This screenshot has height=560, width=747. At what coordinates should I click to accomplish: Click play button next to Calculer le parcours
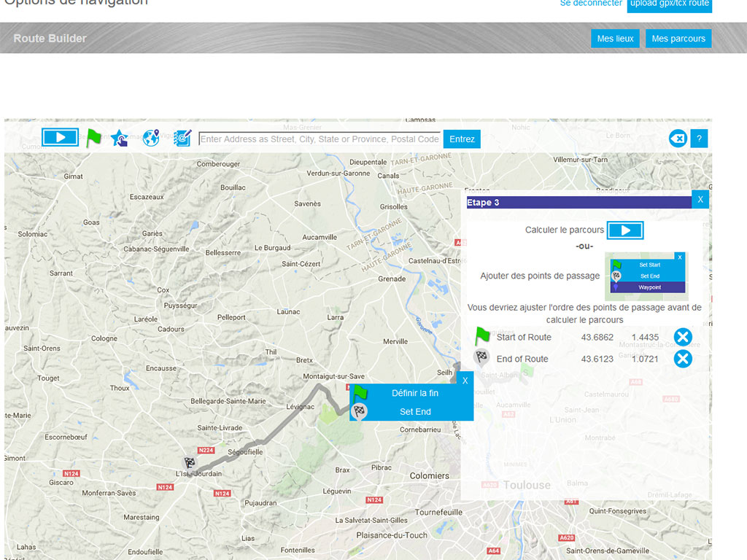(x=625, y=230)
